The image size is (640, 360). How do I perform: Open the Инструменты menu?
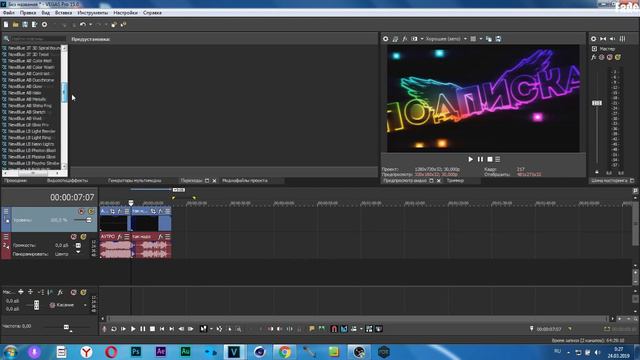coord(93,13)
